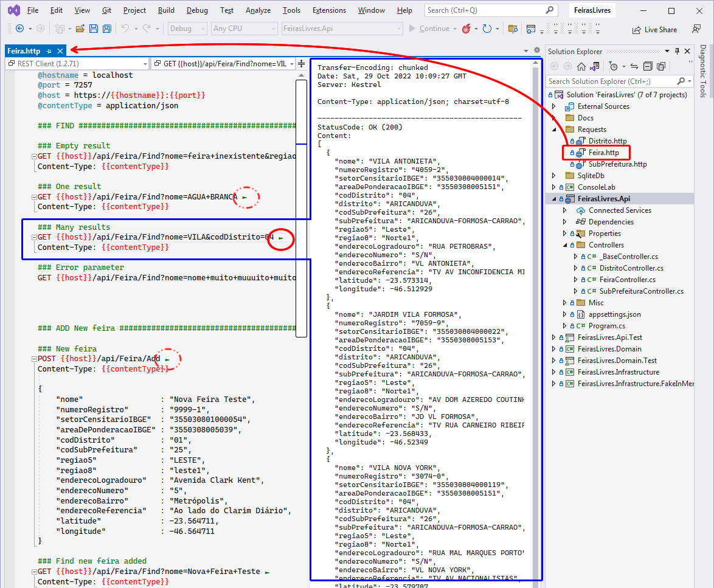Collapse the Requests folder
The height and width of the screenshot is (588, 714).
[553, 130]
